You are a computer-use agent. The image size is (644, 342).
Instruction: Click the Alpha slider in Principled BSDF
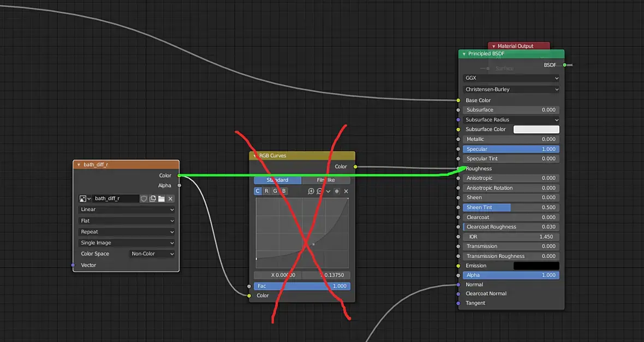pos(511,275)
